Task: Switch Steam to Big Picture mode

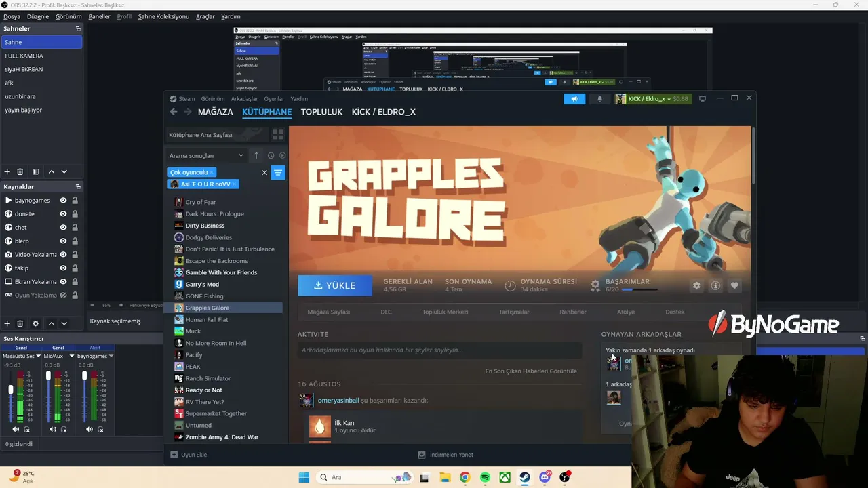Action: [x=703, y=99]
